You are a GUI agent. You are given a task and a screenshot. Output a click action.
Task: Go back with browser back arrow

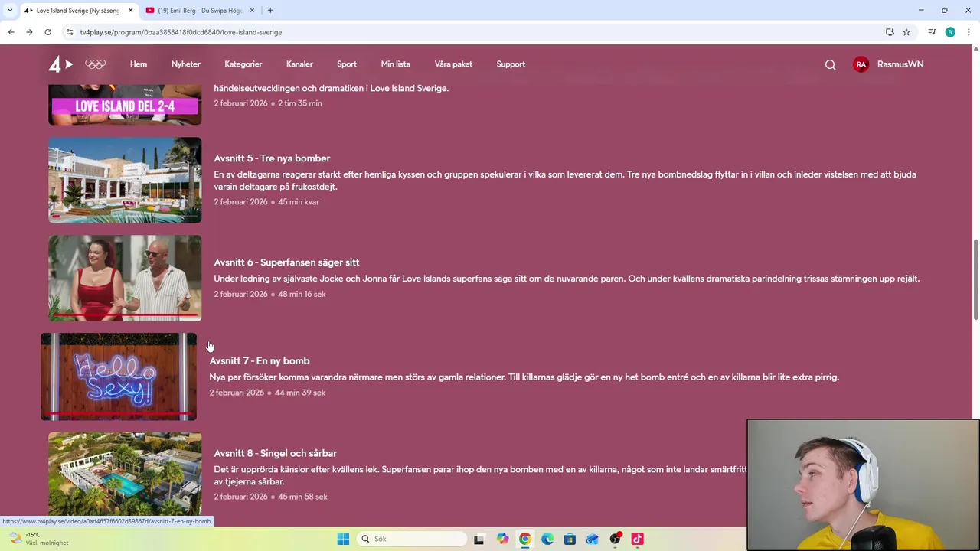tap(11, 32)
